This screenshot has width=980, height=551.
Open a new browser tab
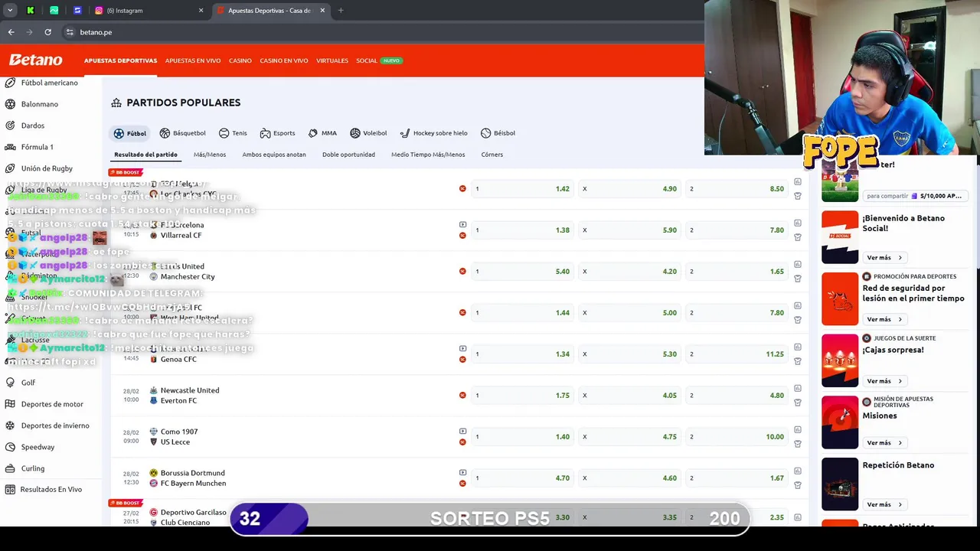tap(341, 11)
